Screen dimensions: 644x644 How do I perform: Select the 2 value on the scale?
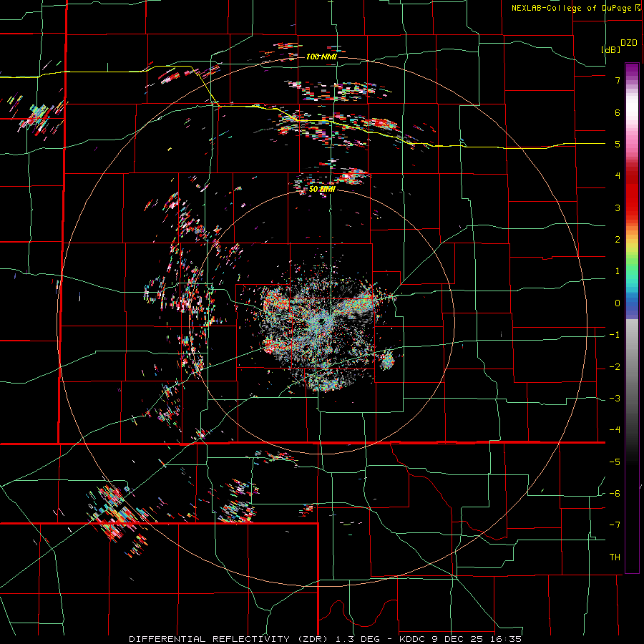pyautogui.click(x=618, y=240)
